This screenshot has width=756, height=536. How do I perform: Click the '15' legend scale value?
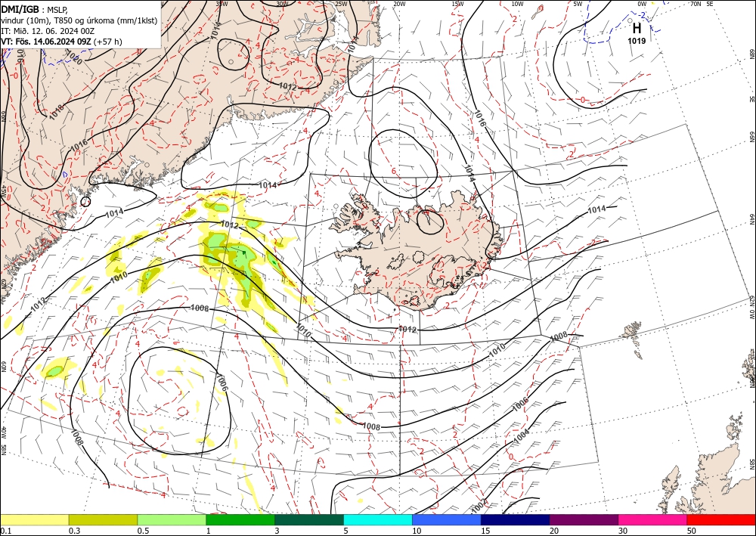tap(485, 531)
